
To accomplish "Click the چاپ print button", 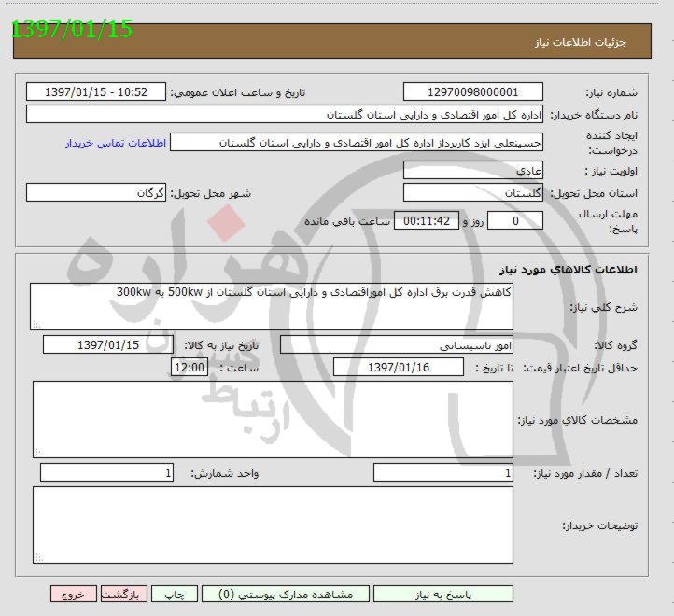I will (175, 594).
